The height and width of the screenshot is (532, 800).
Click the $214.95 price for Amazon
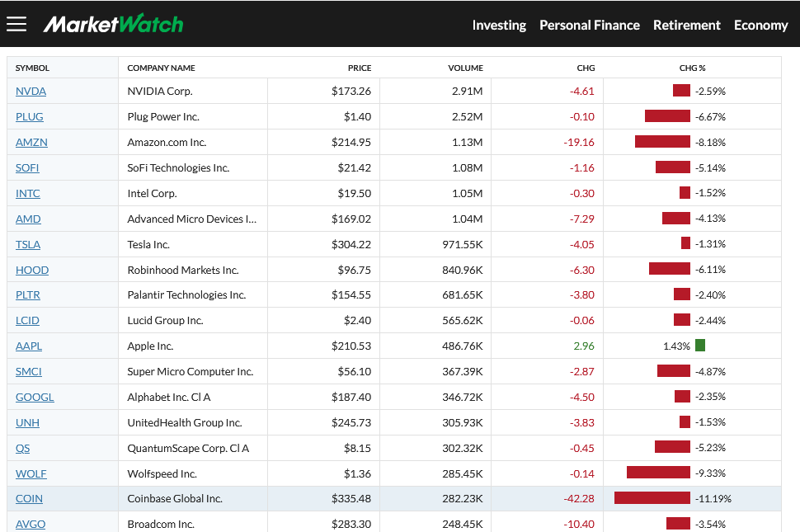[351, 143]
